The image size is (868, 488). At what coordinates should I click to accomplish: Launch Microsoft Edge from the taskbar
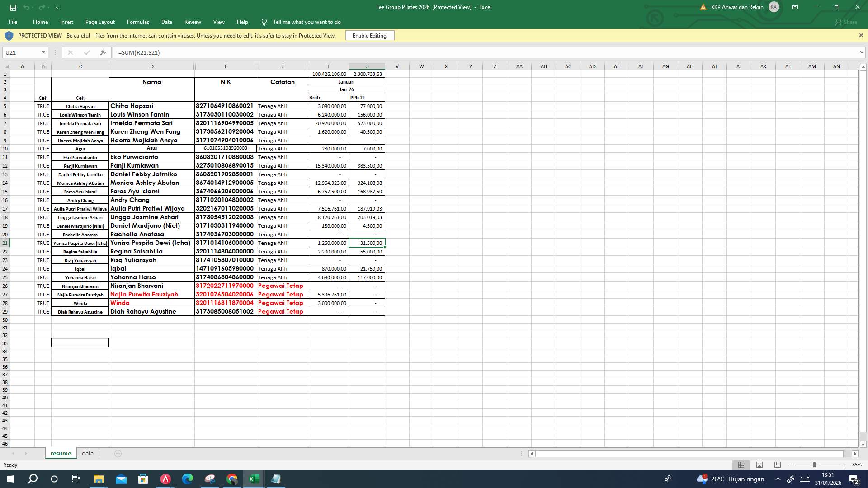187,479
